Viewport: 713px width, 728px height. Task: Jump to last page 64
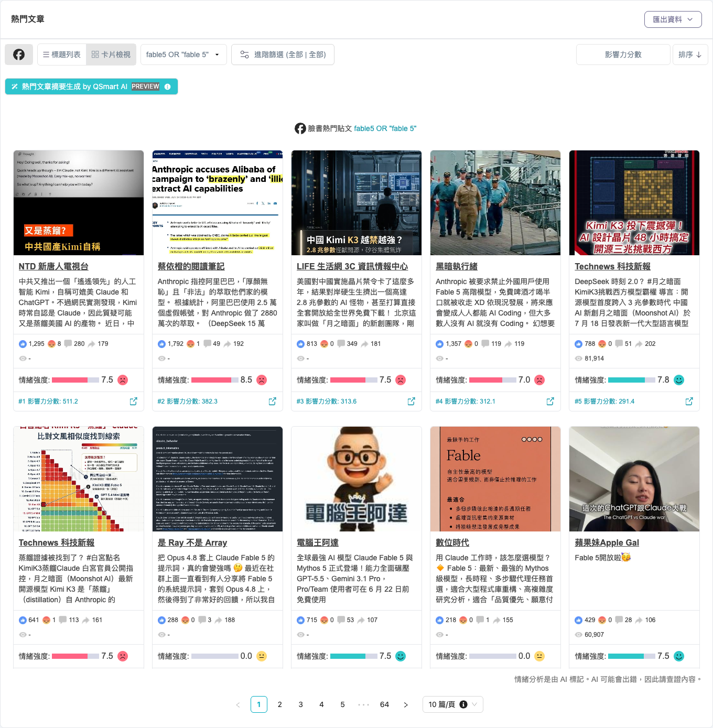pyautogui.click(x=385, y=704)
